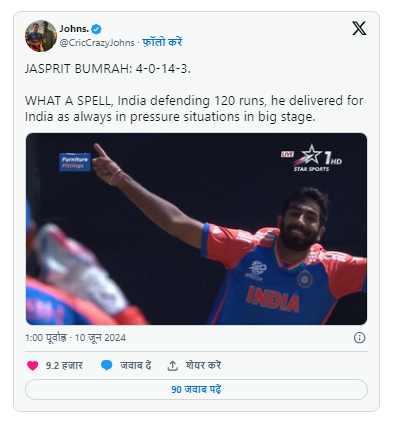Click the blue verified badge
Screen dimensions: 408x423
[x=96, y=29]
